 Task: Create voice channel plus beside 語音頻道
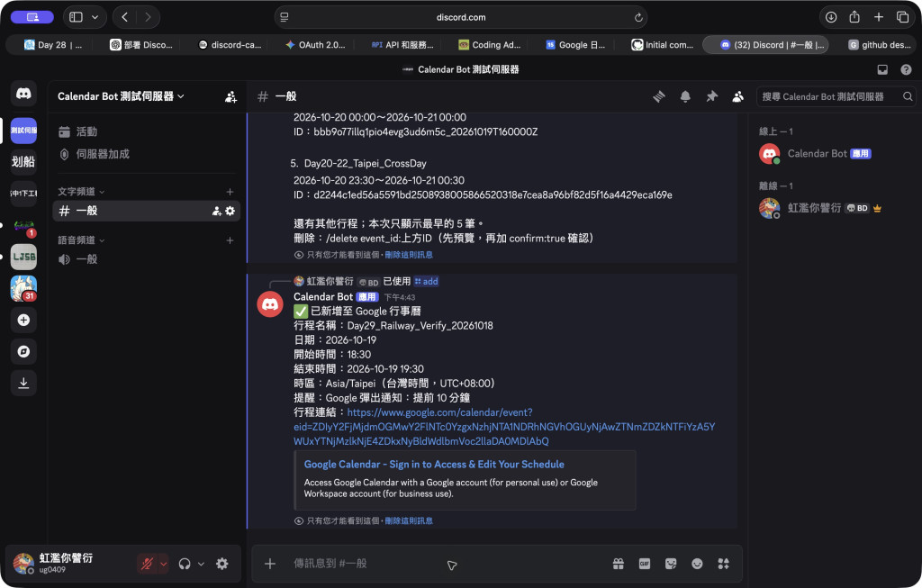(230, 240)
